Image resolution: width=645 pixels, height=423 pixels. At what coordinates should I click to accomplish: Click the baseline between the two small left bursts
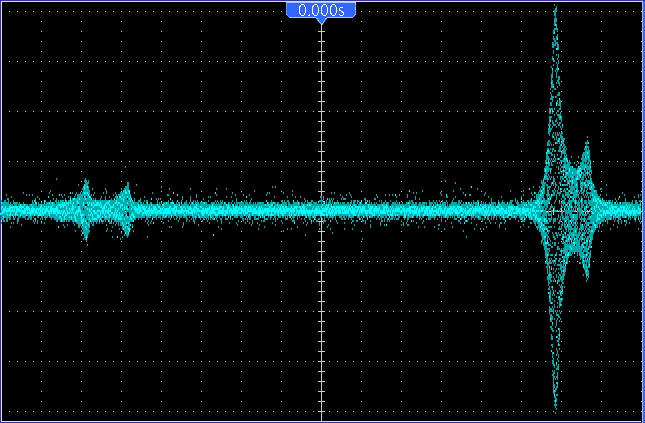tap(105, 210)
